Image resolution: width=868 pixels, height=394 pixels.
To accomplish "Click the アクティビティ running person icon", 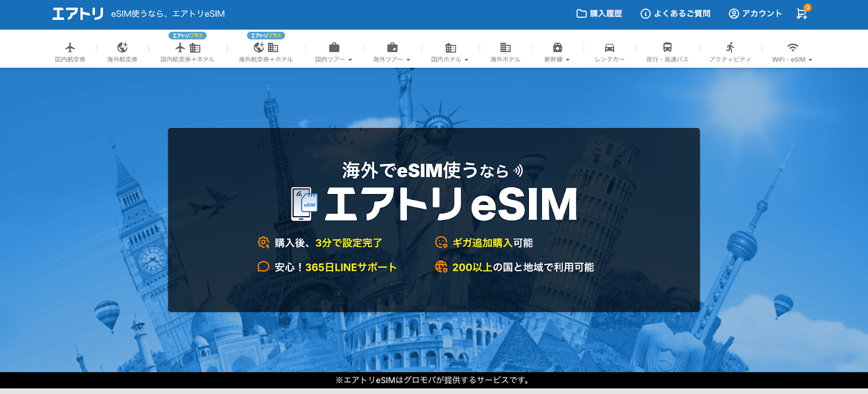I will tap(730, 47).
